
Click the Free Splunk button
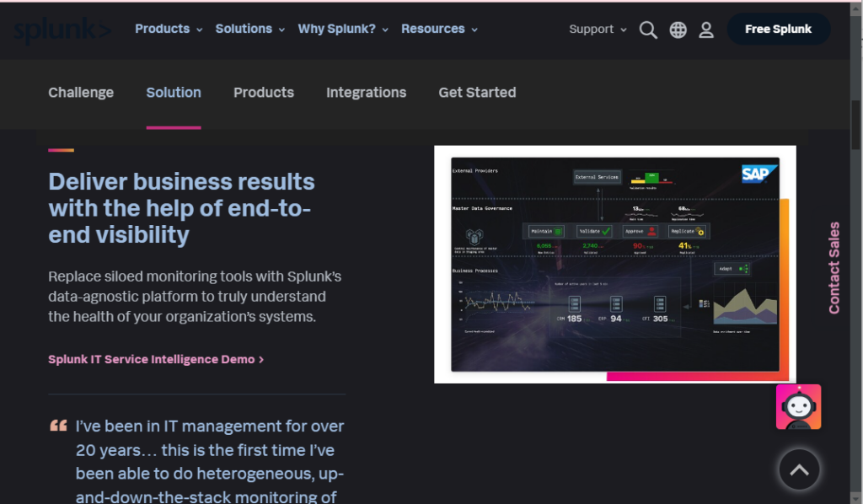778,29
